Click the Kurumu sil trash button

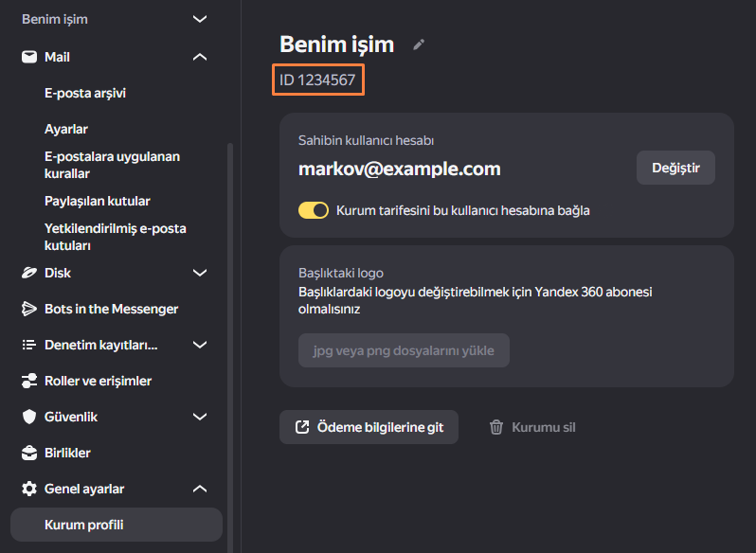point(532,427)
